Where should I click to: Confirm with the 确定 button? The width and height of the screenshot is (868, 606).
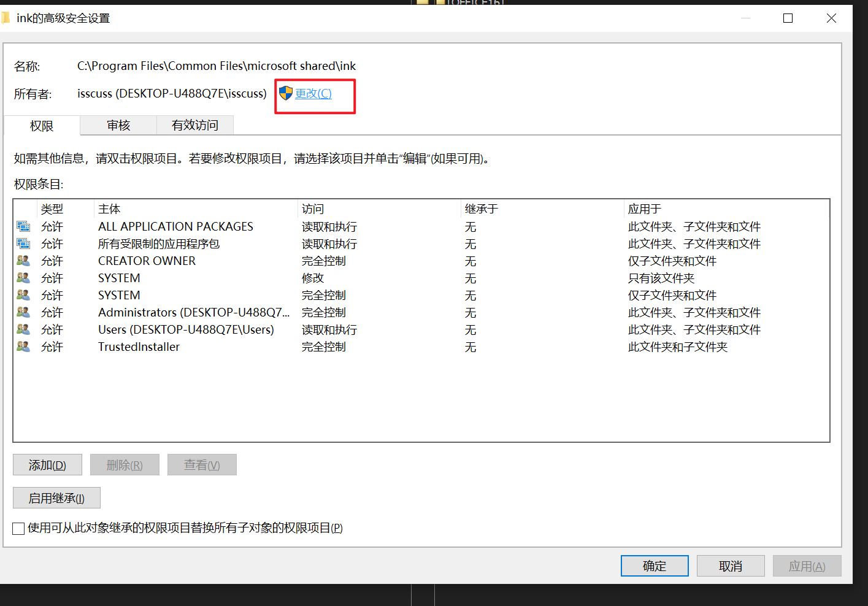coord(654,566)
